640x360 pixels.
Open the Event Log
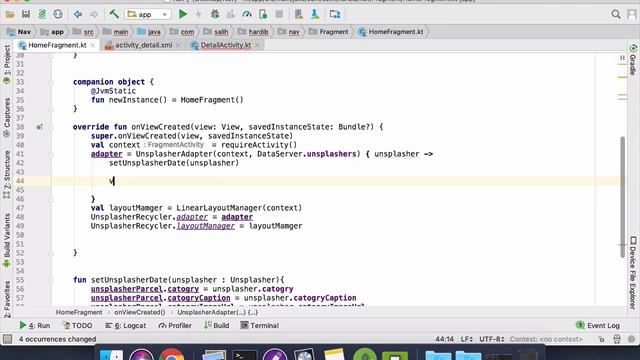click(598, 325)
